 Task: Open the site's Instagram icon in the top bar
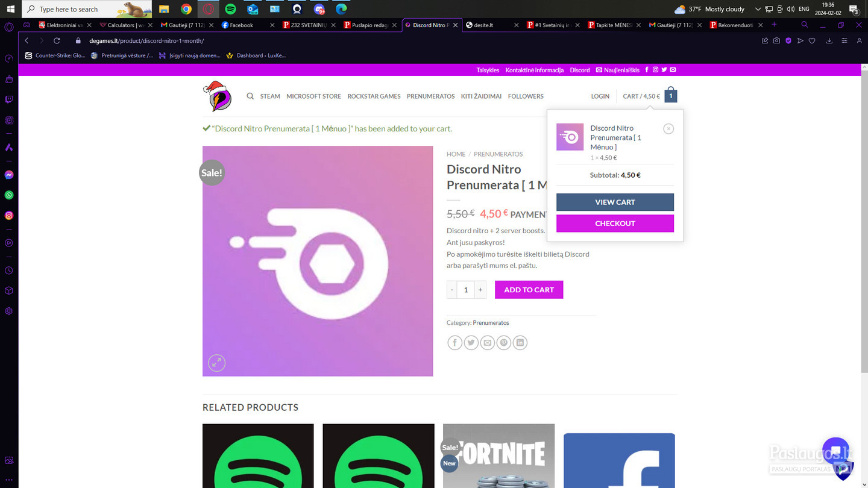pos(655,70)
